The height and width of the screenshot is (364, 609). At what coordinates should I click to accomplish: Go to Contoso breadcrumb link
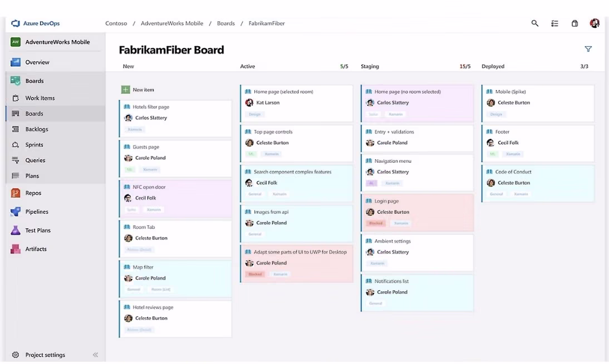point(116,23)
